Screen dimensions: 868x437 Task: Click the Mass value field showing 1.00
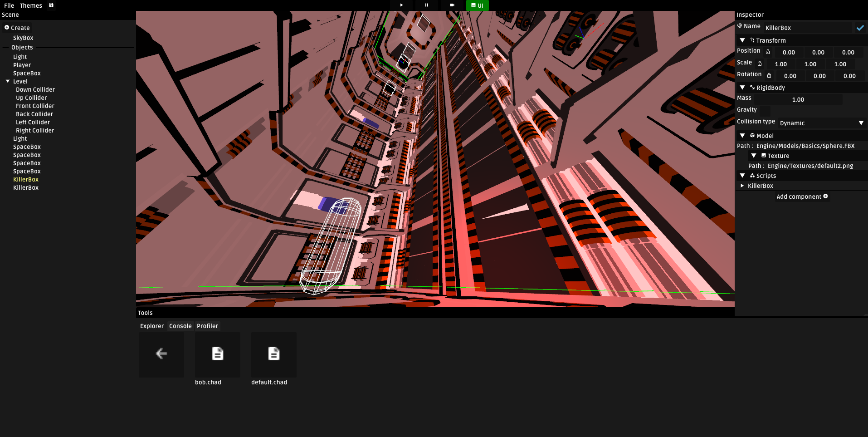[798, 99]
